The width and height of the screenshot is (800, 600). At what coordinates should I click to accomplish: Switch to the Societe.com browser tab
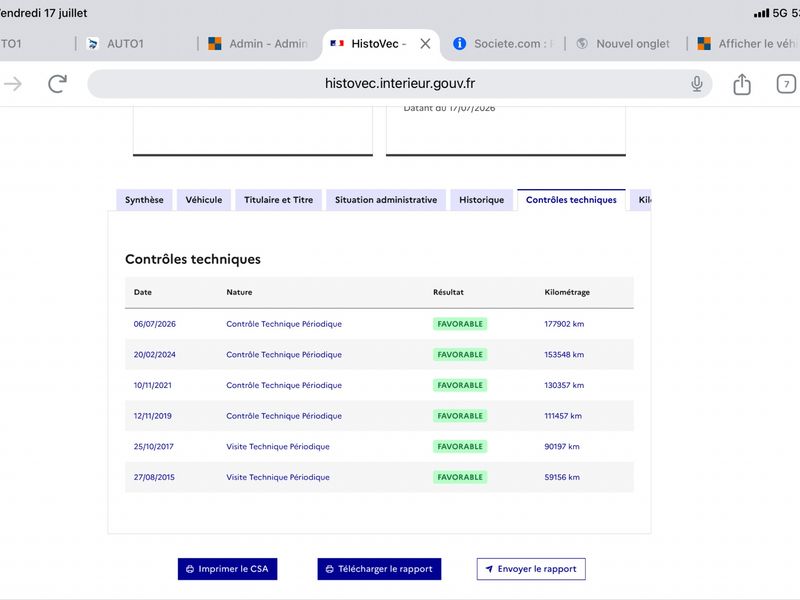tap(504, 44)
